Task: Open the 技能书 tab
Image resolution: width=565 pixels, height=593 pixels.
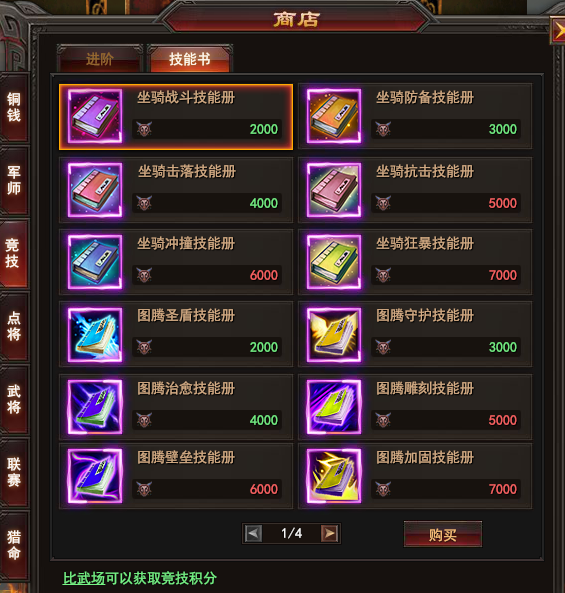Action: pyautogui.click(x=190, y=59)
